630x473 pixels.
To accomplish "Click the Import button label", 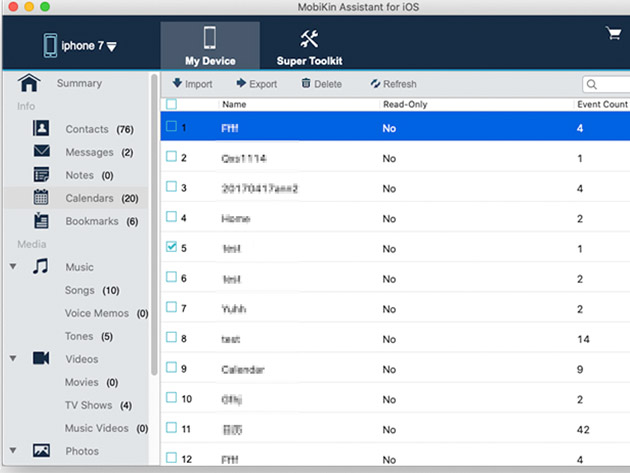I will (x=198, y=84).
